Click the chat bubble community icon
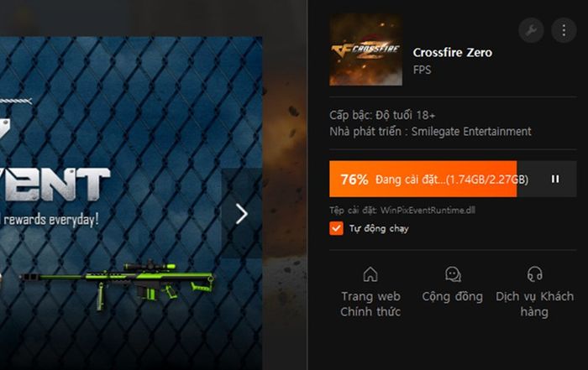Image resolution: width=588 pixels, height=370 pixels. tap(453, 274)
